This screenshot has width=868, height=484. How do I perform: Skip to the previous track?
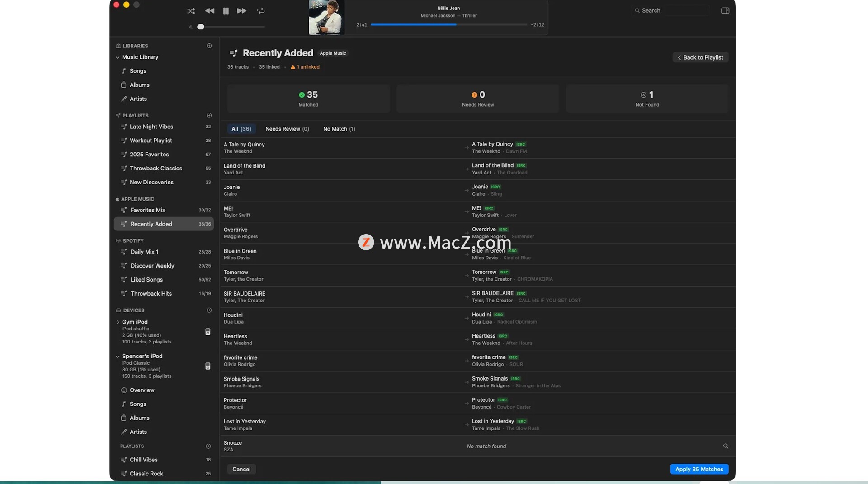[x=210, y=11]
